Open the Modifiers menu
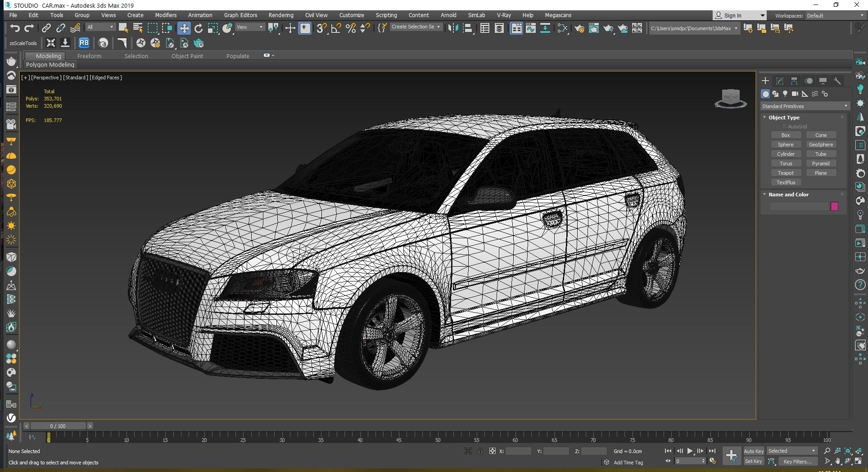Screen dimensions: 868x472 pyautogui.click(x=166, y=15)
